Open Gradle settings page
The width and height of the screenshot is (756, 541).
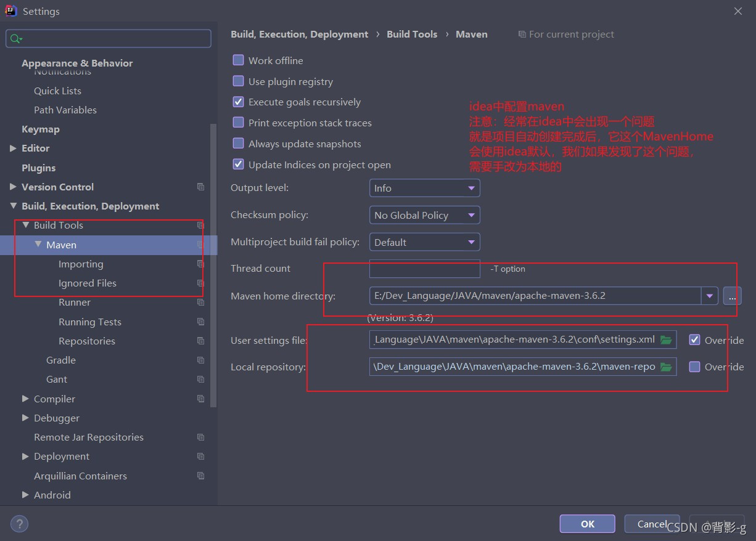[x=61, y=360]
